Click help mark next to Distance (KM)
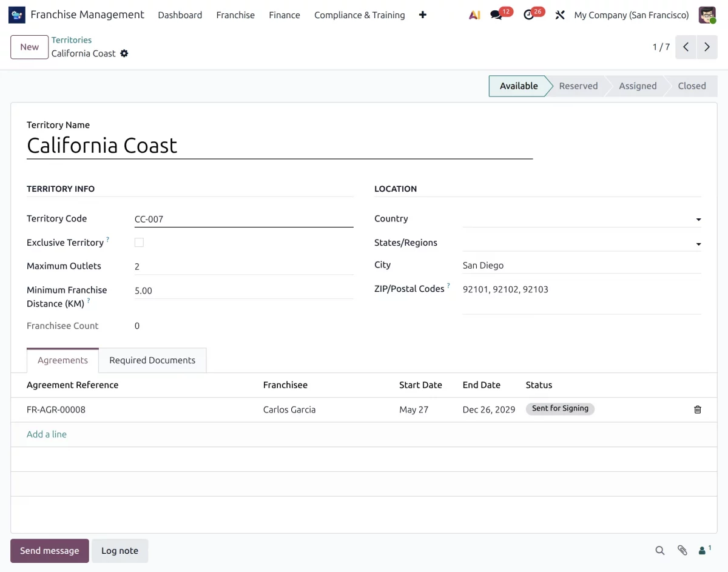Image resolution: width=728 pixels, height=572 pixels. tap(89, 301)
